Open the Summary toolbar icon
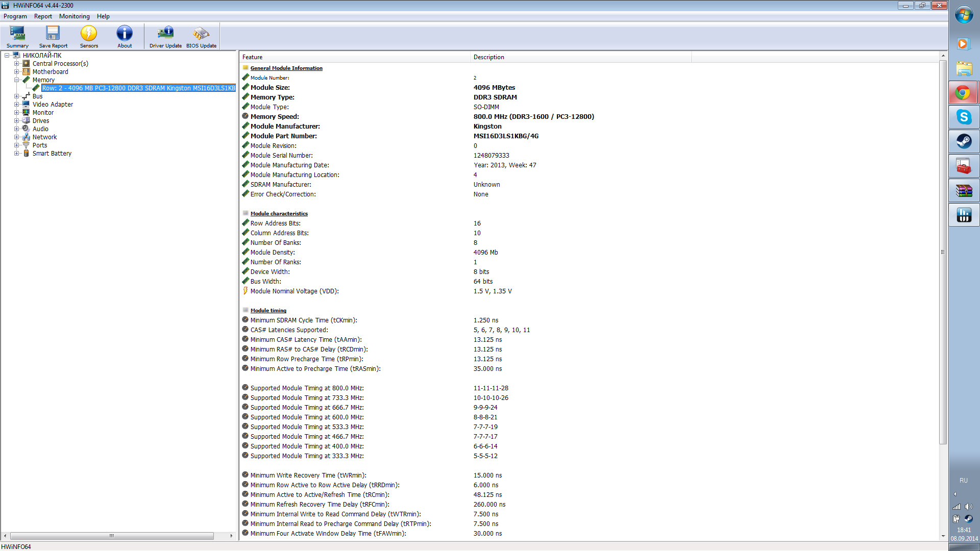The width and height of the screenshot is (980, 551). 17,36
